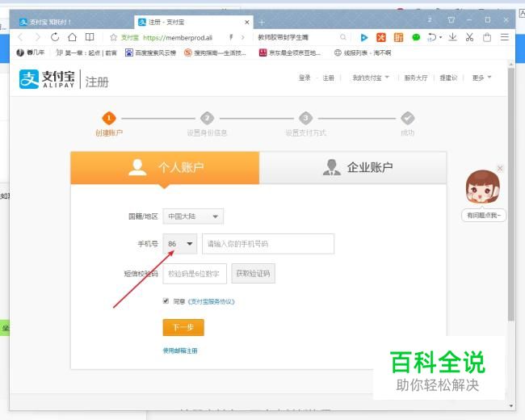Close the 注册 - 支付宝 tab
The image size is (525, 420).
(247, 22)
